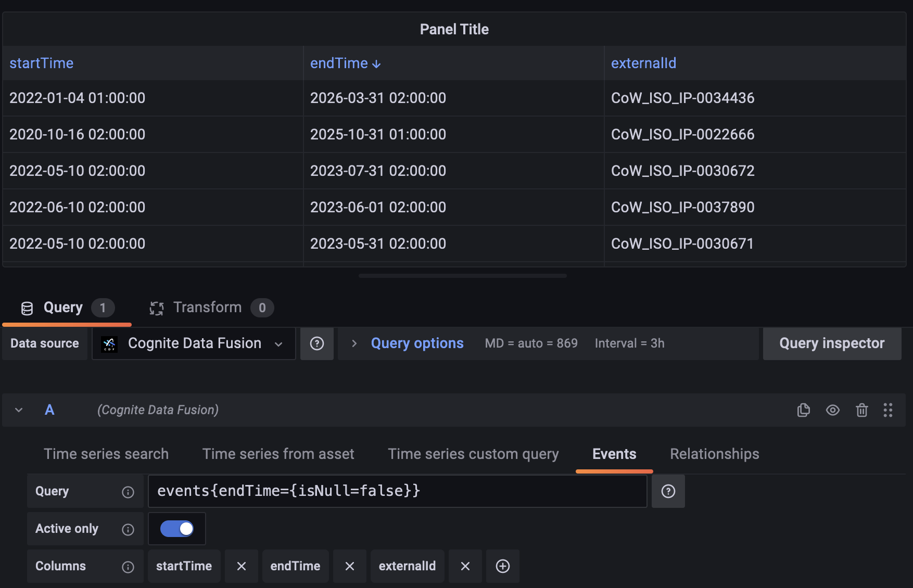Viewport: 913px width, 588px height.
Task: Toggle the Active only switch
Action: [x=177, y=529]
